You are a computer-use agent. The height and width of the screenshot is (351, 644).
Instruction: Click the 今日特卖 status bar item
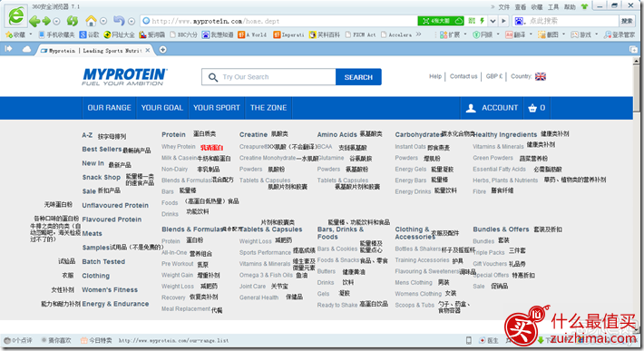pos(96,340)
